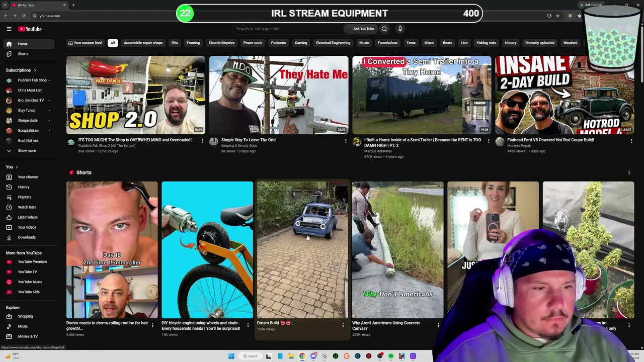This screenshot has height=362, width=644.
Task: Open options for Shop 2.0 video
Action: coord(203,141)
